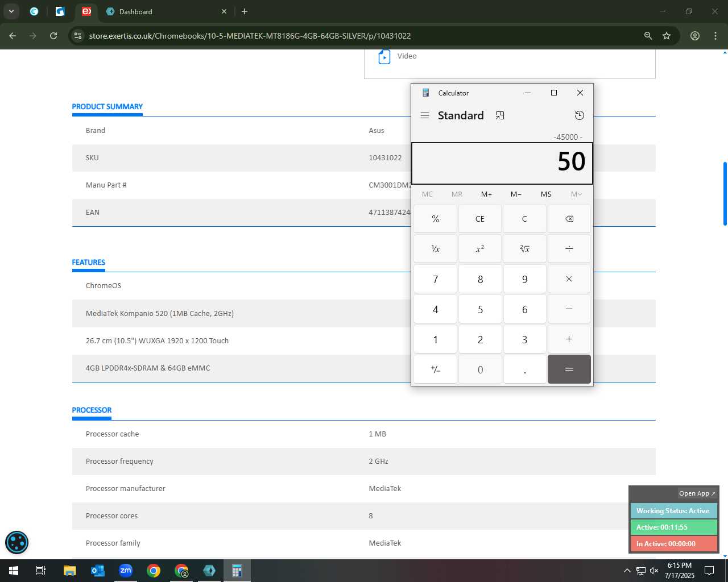Click the square root key
Viewport: 728px width, 582px height.
pos(524,249)
